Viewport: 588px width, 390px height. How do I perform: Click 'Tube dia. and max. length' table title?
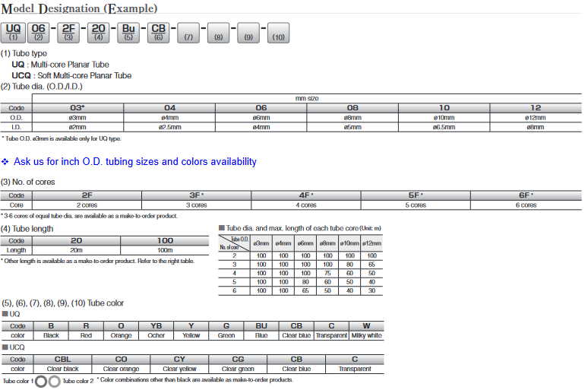(300, 228)
